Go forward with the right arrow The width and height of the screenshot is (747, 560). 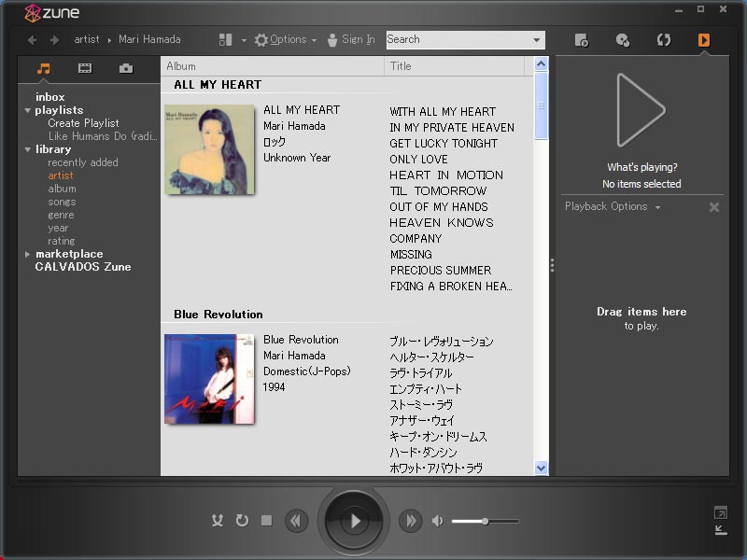[54, 40]
